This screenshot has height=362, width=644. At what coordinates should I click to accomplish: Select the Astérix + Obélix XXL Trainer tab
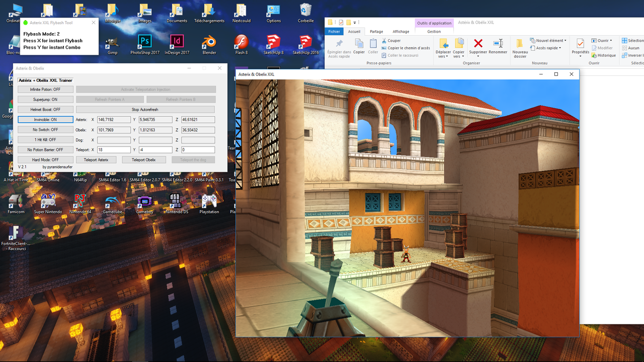coord(45,80)
